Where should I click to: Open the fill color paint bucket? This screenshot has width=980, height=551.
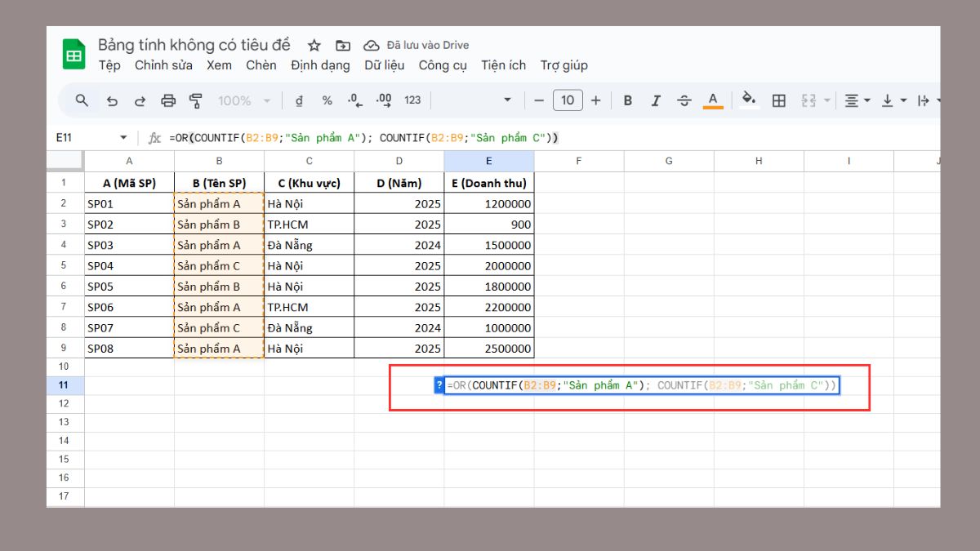click(748, 100)
